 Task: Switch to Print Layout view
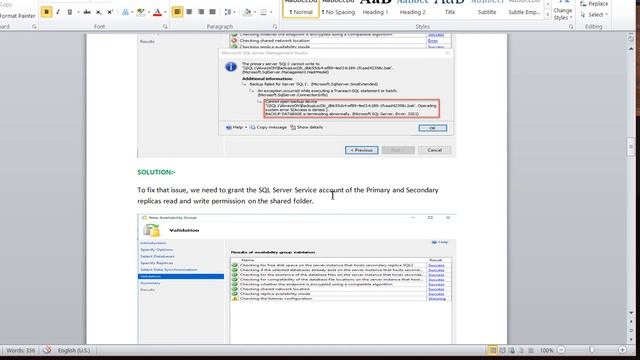[x=493, y=350]
